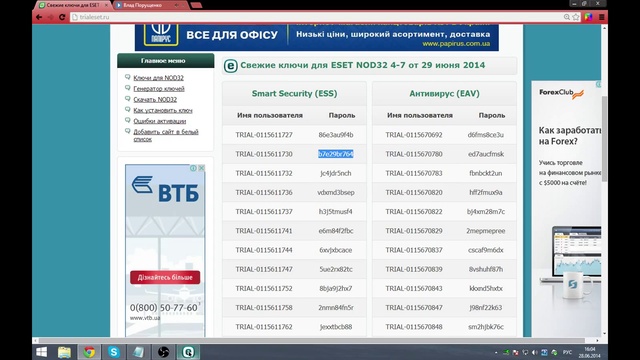The width and height of the screenshot is (640, 360).
Task: Select username TRIAL-0115611730
Action: (264, 154)
